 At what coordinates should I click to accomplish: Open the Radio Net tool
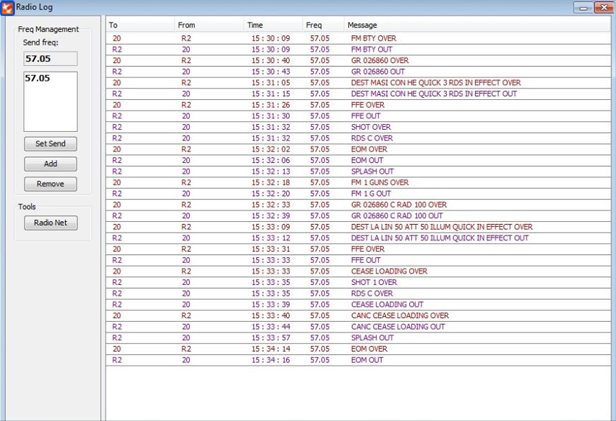pos(50,223)
